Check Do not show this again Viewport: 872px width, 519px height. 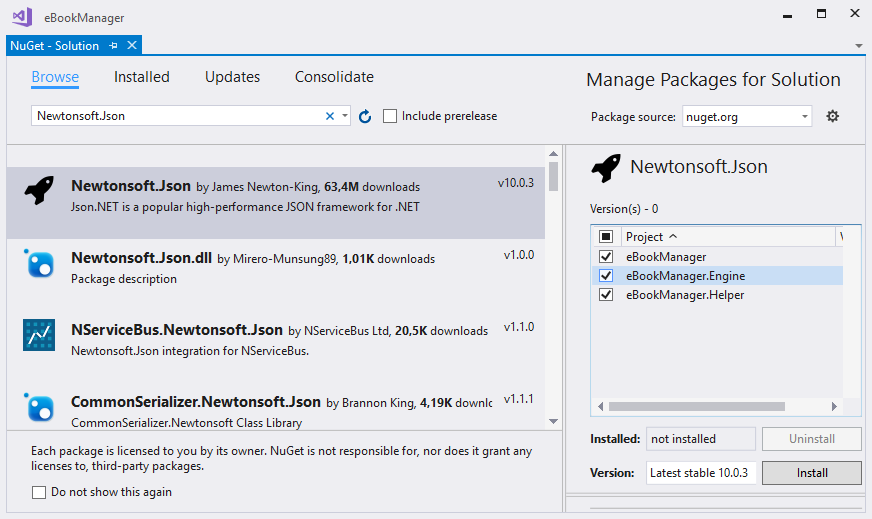pyautogui.click(x=39, y=492)
